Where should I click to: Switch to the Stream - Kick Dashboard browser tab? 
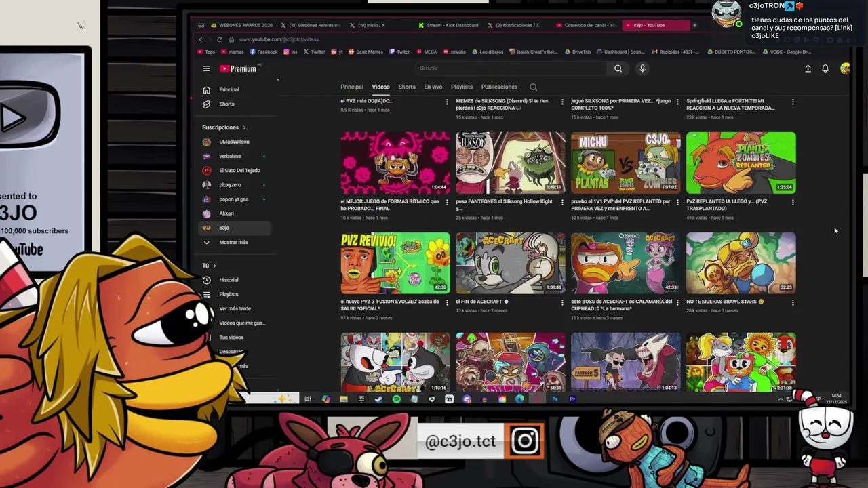(448, 25)
